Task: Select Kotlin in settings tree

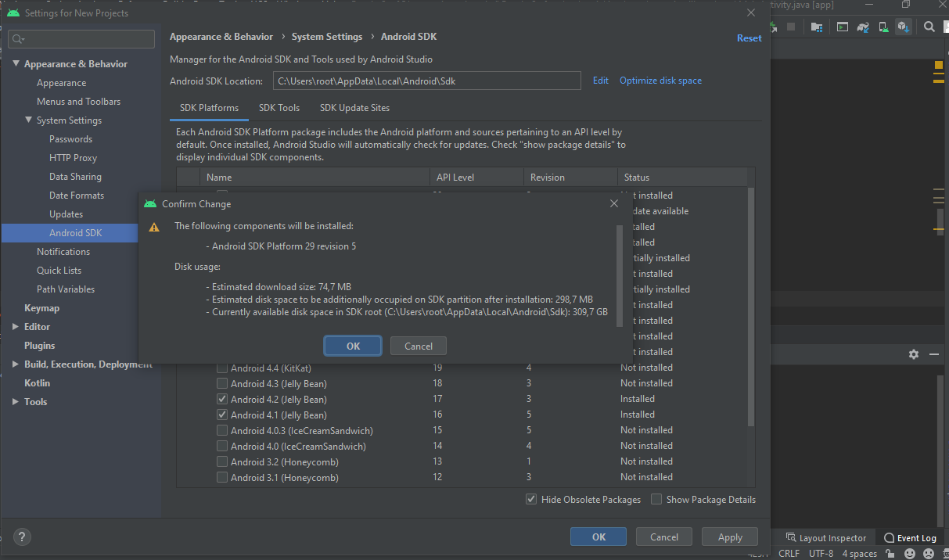Action: [37, 383]
